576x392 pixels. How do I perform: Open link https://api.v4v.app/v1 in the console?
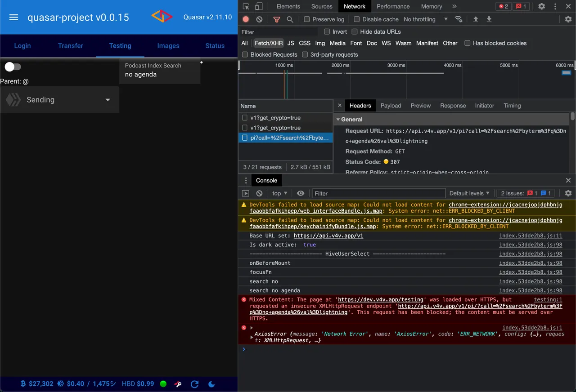click(x=328, y=236)
